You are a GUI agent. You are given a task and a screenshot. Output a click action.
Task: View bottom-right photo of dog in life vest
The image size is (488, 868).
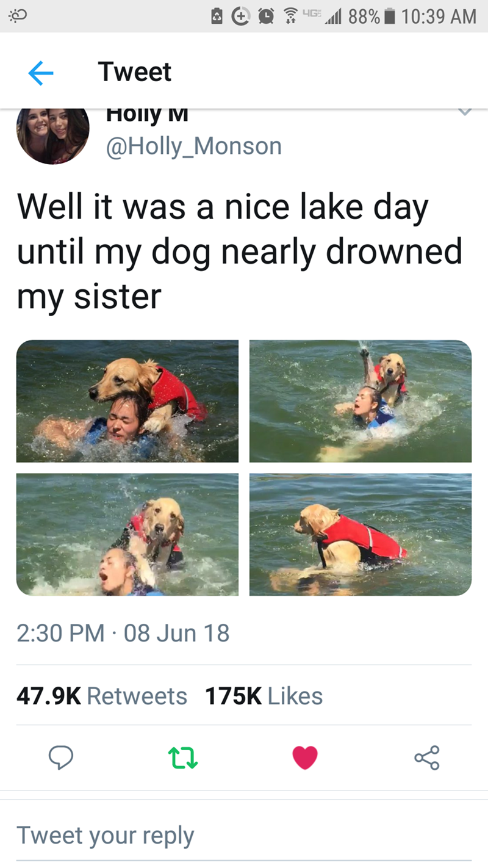361,534
